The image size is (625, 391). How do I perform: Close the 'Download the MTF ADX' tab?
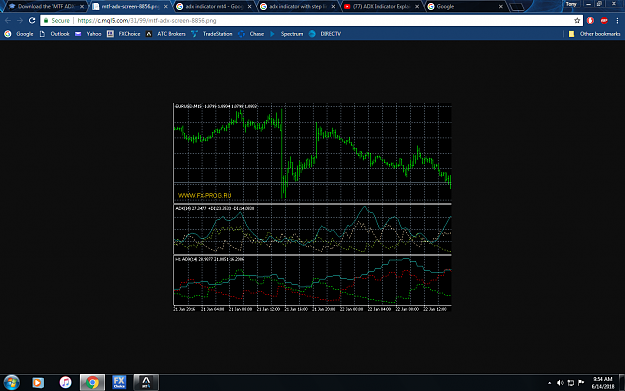82,7
